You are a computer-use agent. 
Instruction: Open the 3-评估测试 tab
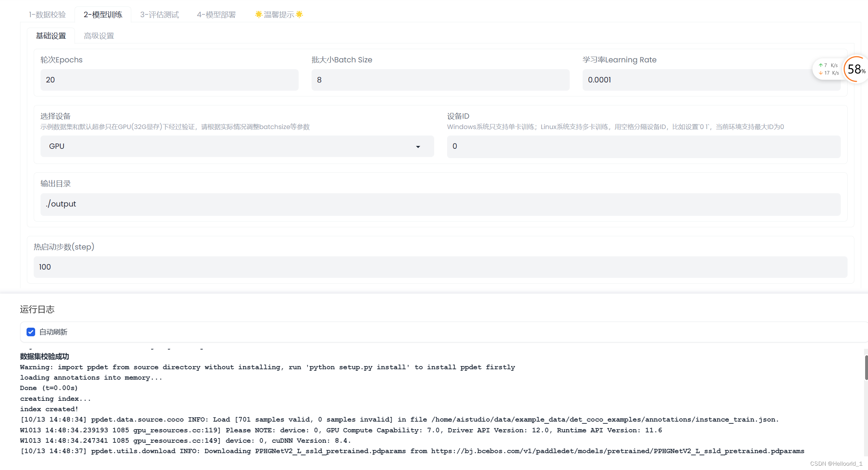tap(160, 15)
